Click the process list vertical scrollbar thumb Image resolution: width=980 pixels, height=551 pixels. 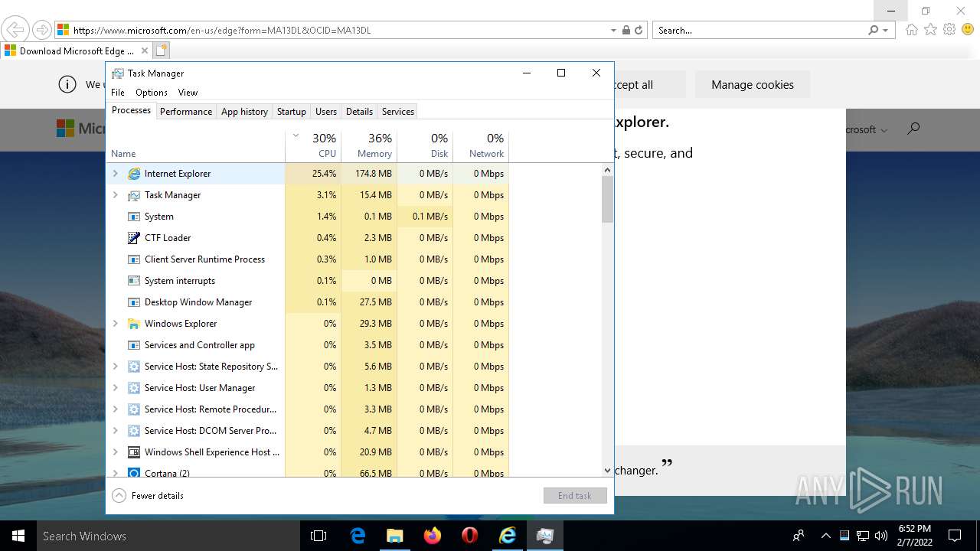coord(608,199)
